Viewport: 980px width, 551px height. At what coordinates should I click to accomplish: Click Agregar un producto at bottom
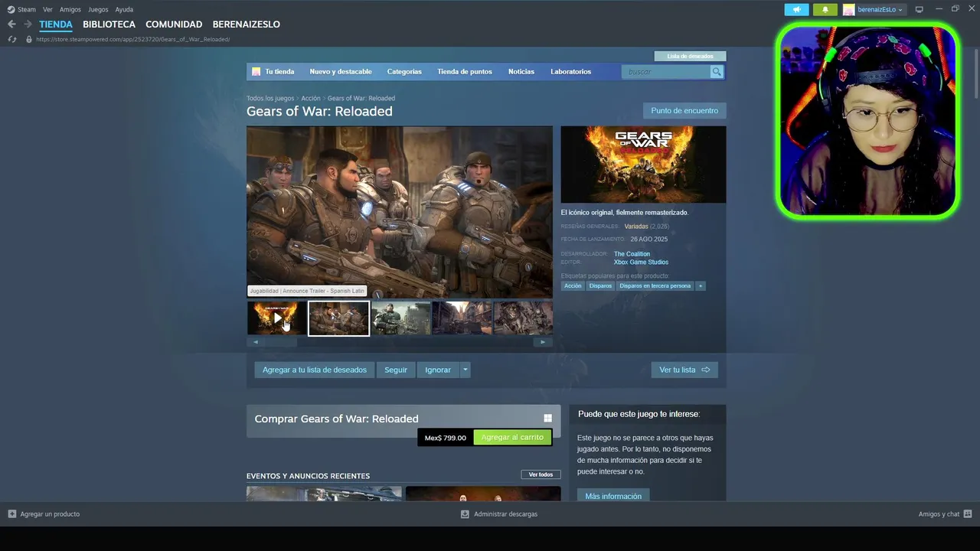[x=44, y=514]
